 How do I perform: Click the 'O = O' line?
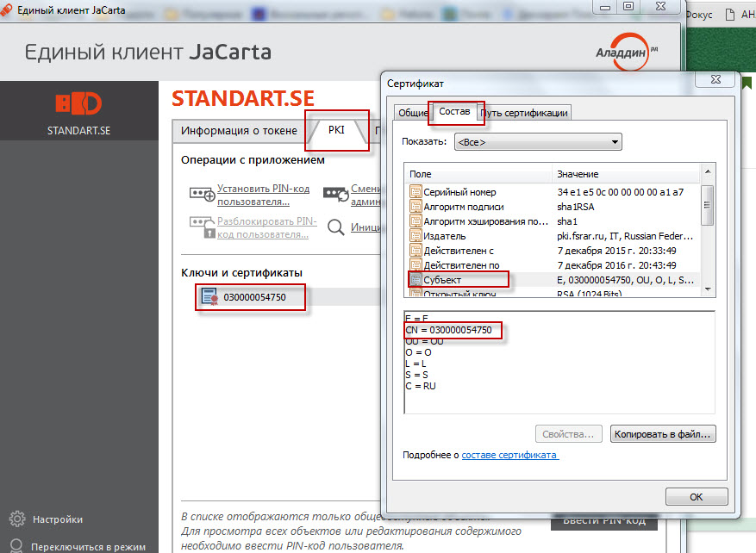coord(418,352)
